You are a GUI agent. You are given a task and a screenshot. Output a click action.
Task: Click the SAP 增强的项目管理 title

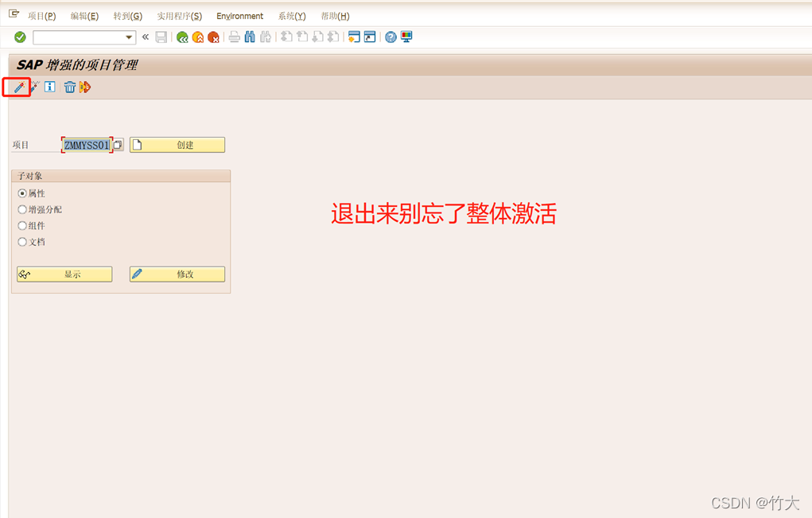pos(77,64)
